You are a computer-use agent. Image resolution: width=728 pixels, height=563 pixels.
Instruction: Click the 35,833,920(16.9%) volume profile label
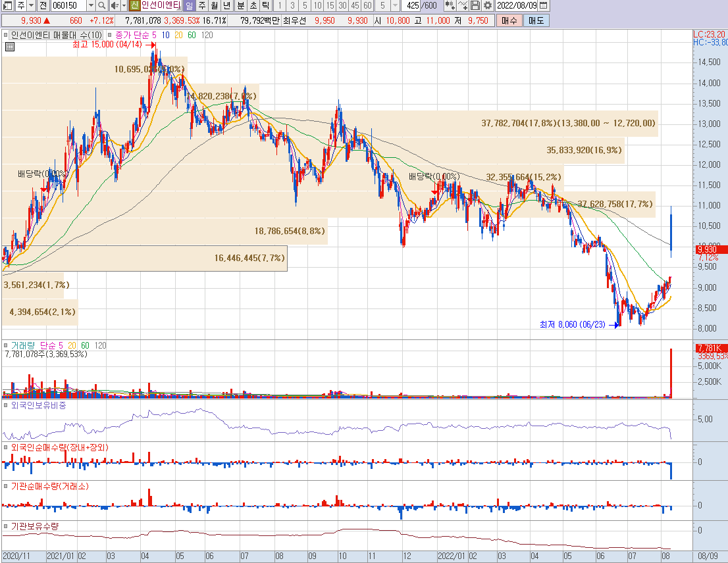point(584,150)
